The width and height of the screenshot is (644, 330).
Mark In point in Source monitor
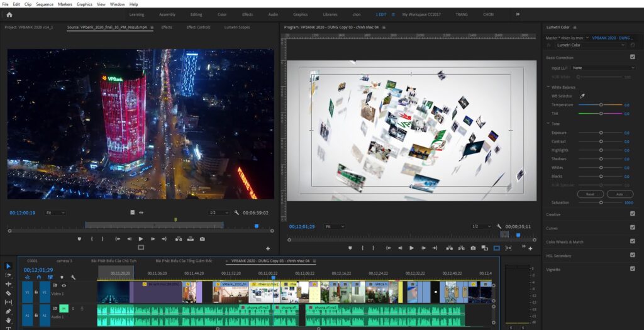click(92, 239)
